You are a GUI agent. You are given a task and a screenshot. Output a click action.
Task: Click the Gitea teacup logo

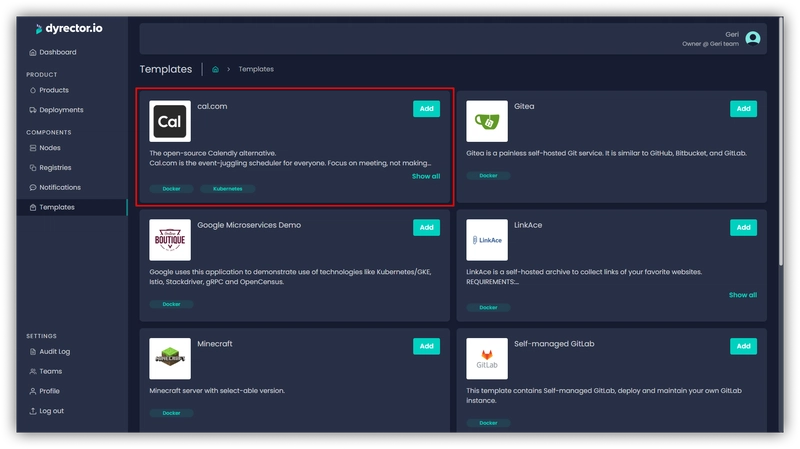click(x=487, y=121)
